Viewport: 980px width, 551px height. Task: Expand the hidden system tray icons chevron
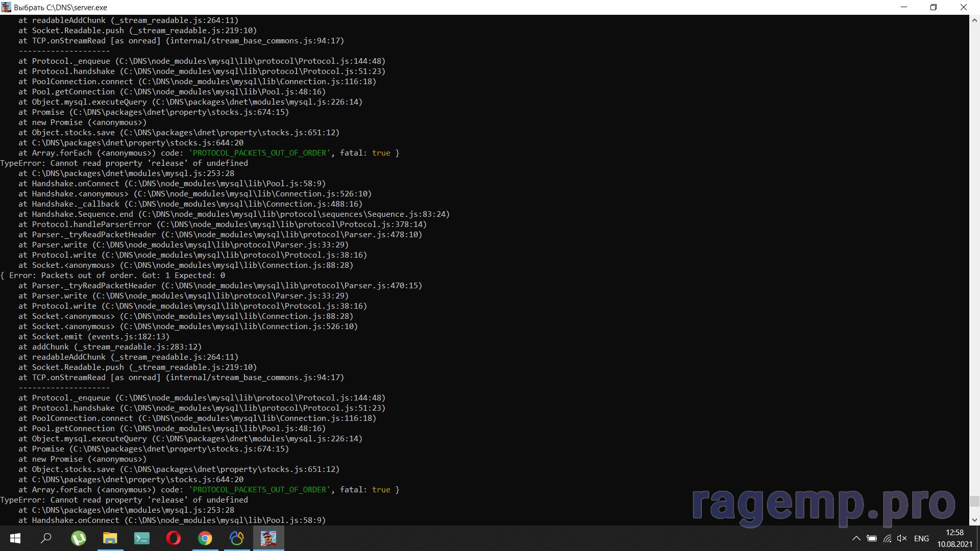(856, 538)
